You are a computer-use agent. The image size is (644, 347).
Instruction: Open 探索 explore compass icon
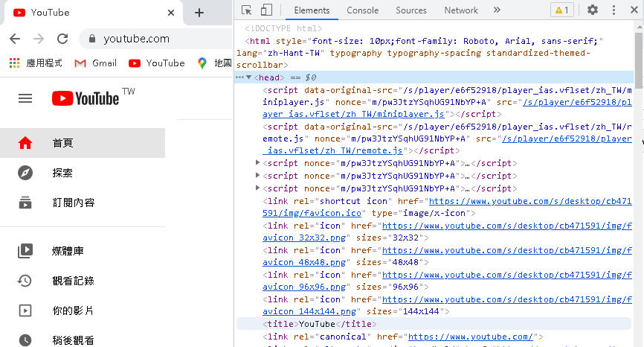coord(25,173)
